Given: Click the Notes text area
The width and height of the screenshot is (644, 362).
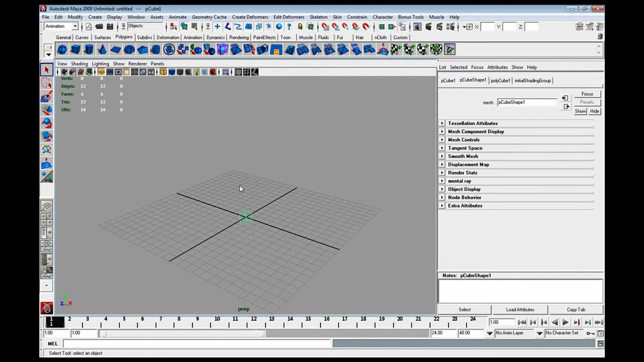Looking at the screenshot, I should pyautogui.click(x=521, y=291).
